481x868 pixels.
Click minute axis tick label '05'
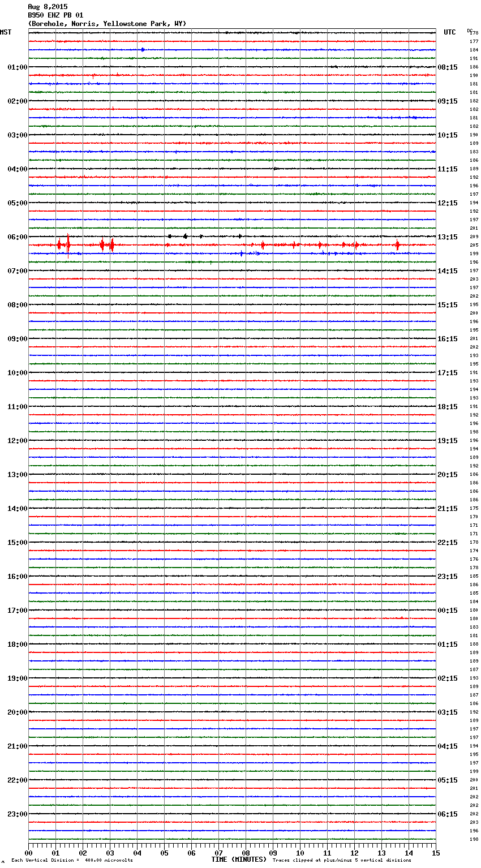point(165,853)
